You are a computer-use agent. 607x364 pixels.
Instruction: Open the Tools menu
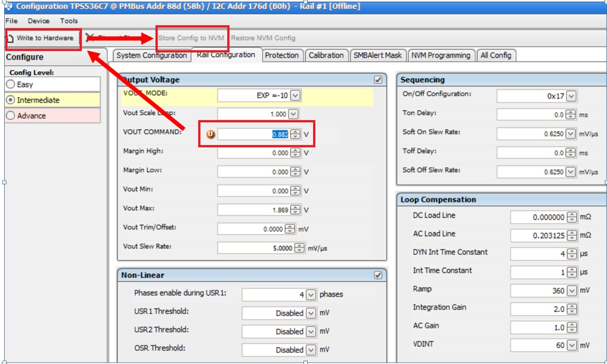tap(69, 21)
